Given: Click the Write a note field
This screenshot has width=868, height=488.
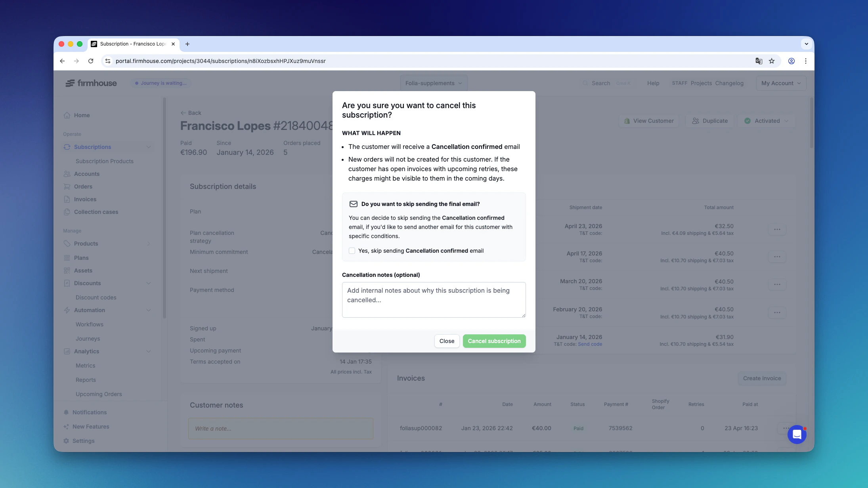Looking at the screenshot, I should (x=281, y=429).
